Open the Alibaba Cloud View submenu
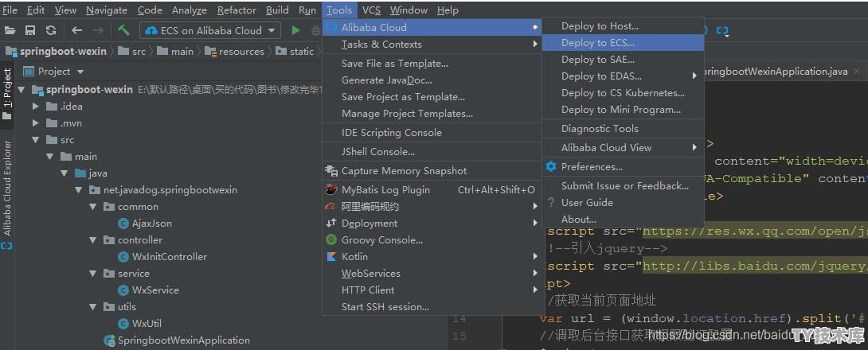 pos(623,148)
